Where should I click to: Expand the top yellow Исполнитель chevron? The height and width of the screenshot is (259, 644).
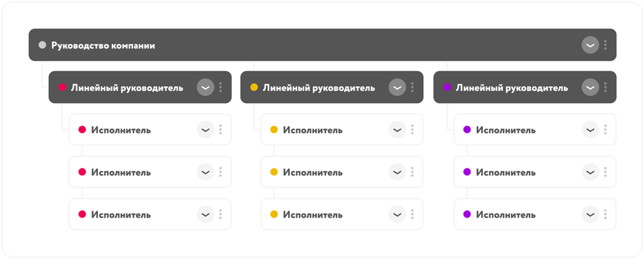(x=397, y=129)
